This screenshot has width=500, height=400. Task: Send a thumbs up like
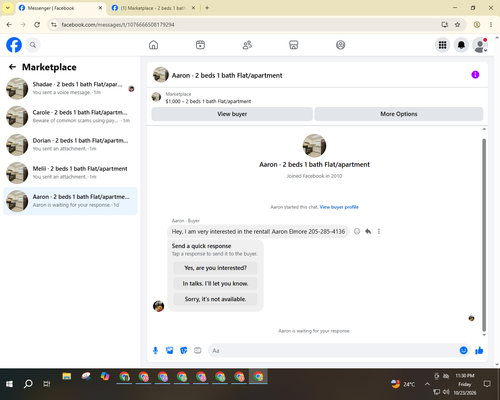click(x=479, y=350)
